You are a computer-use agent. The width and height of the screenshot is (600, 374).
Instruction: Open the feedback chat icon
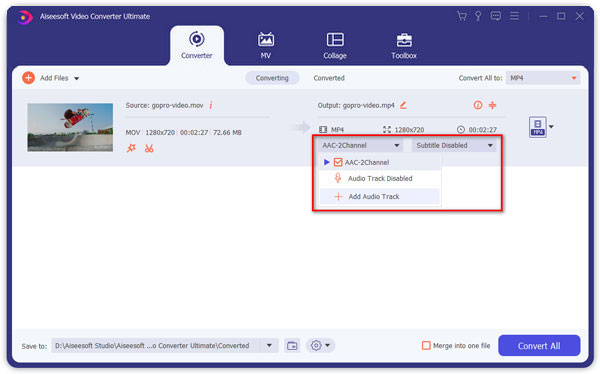[x=496, y=16]
